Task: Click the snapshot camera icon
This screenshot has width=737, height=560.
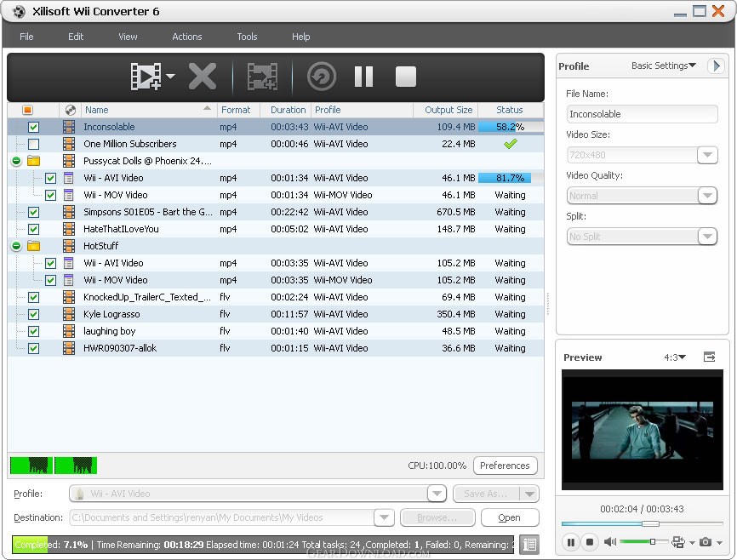Action: click(x=705, y=542)
